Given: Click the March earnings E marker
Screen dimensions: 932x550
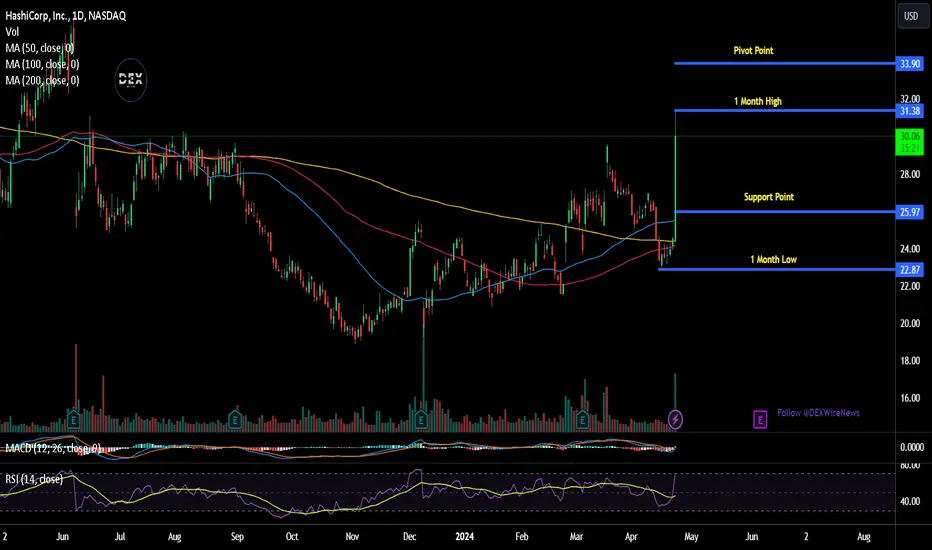Looking at the screenshot, I should (x=582, y=420).
